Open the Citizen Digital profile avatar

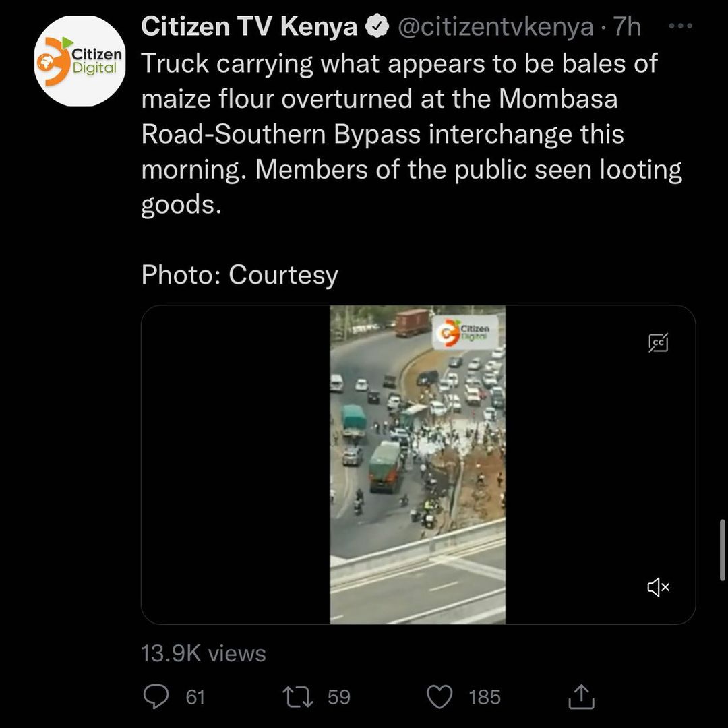pyautogui.click(x=80, y=62)
